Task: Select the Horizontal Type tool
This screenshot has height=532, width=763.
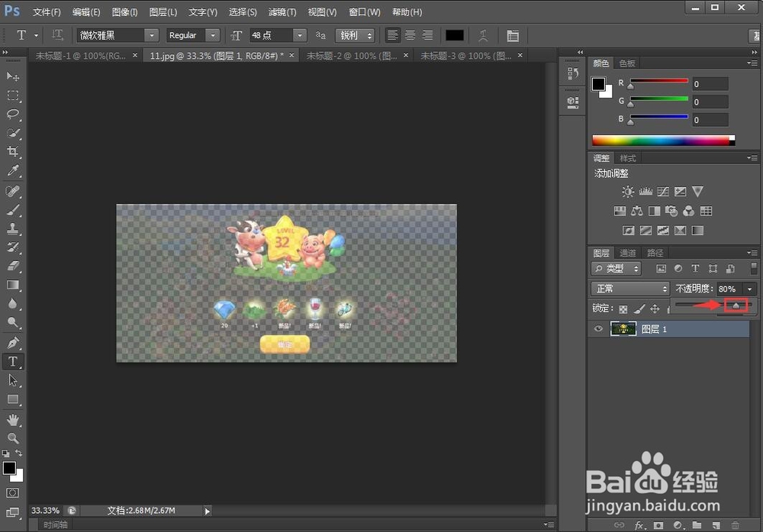Action: click(13, 362)
